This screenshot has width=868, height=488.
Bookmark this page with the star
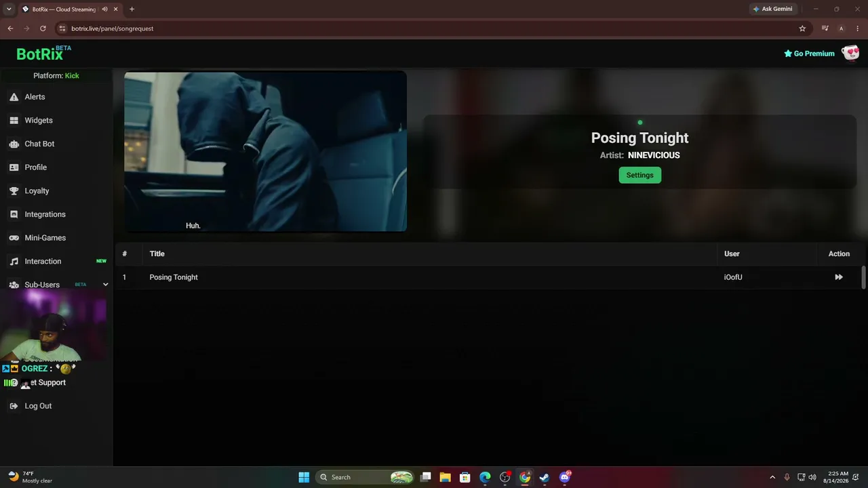coord(802,28)
